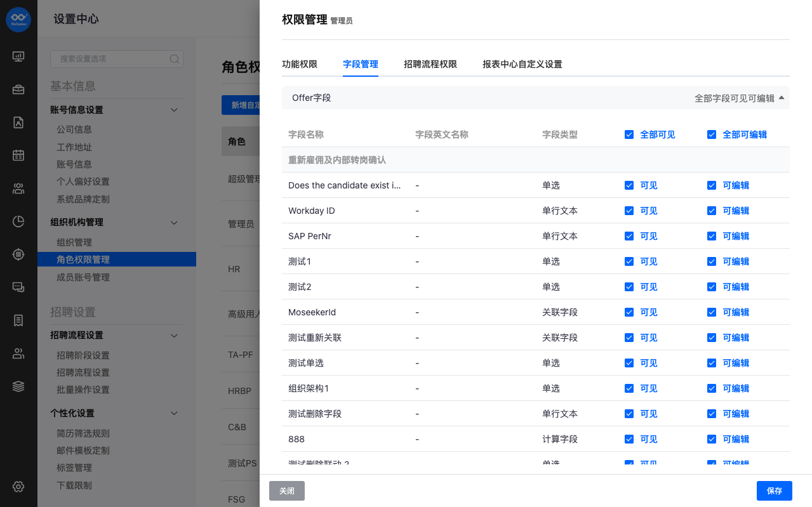Open the chat messages icon in sidebar
The height and width of the screenshot is (507, 812).
pos(18,287)
